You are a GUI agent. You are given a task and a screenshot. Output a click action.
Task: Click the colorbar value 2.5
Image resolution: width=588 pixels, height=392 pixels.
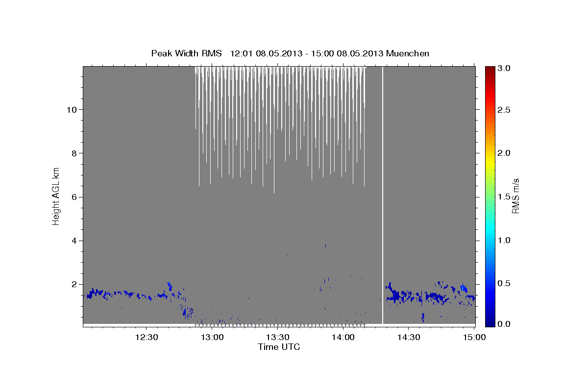(504, 110)
